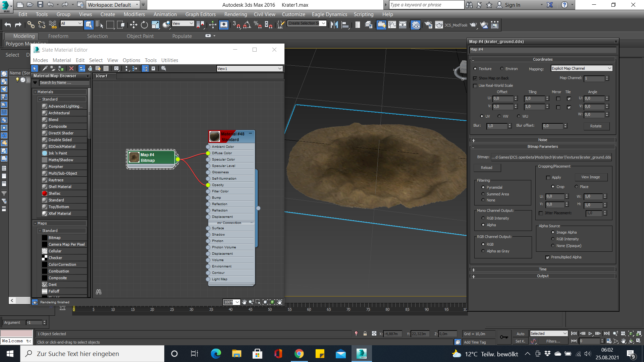Uncheck Premultiplied Alpha option

point(547,257)
